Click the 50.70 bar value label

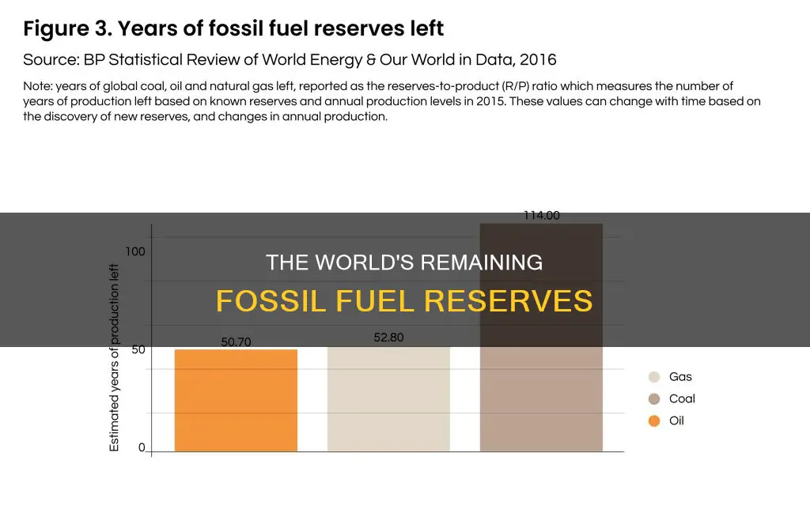pyautogui.click(x=236, y=342)
